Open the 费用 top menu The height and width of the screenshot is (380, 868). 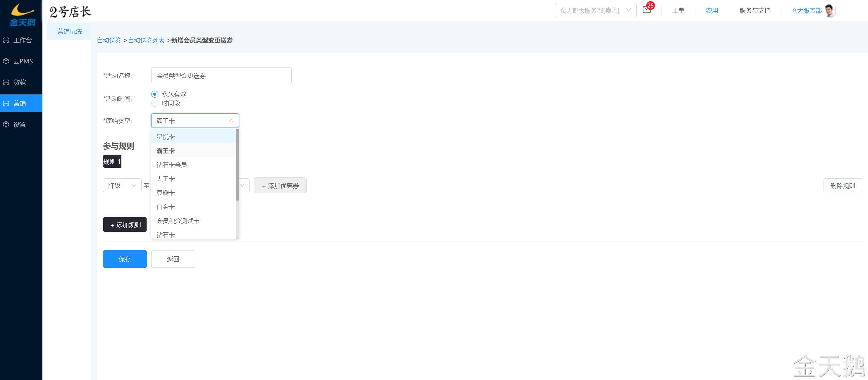click(712, 11)
